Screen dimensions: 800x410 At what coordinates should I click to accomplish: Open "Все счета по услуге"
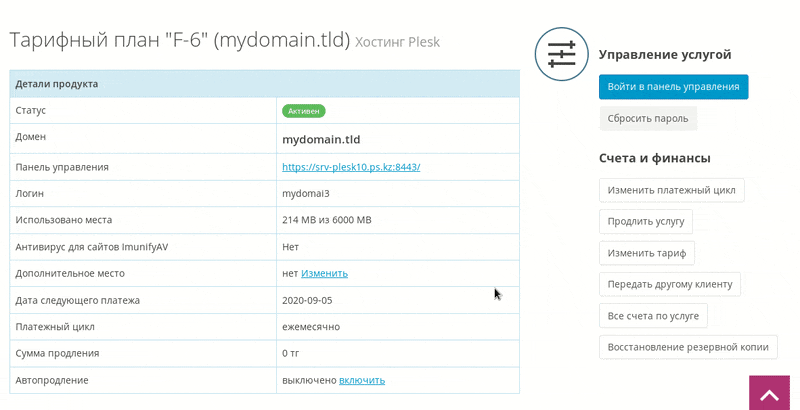[653, 316]
